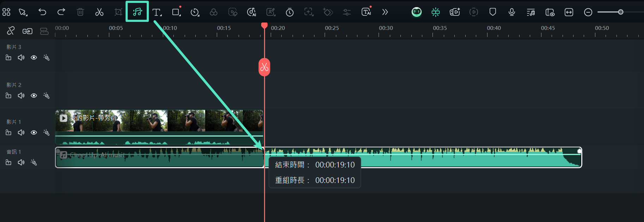Click the 00:30 mark on the ruler
The width and height of the screenshot is (644, 222).
[x=386, y=28]
